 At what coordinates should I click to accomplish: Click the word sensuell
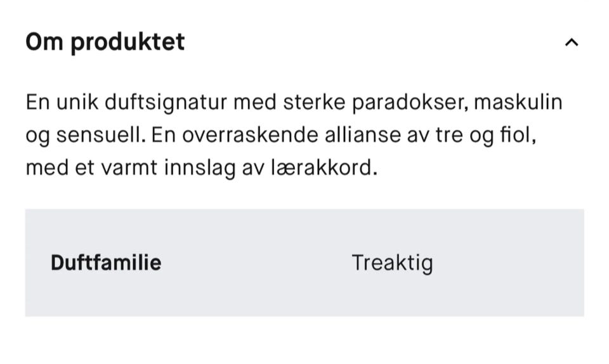coord(101,136)
